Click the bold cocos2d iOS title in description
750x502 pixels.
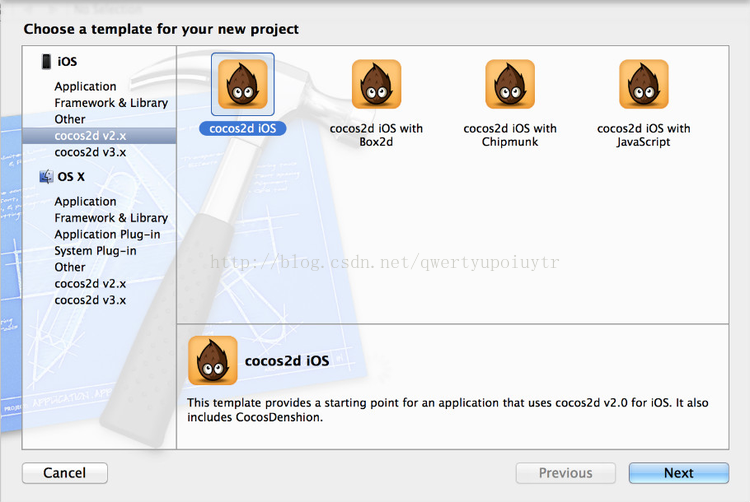click(287, 360)
